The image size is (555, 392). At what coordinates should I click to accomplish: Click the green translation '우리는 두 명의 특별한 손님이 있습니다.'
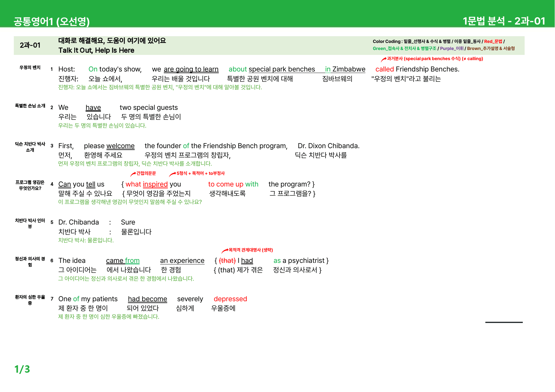click(102, 125)
